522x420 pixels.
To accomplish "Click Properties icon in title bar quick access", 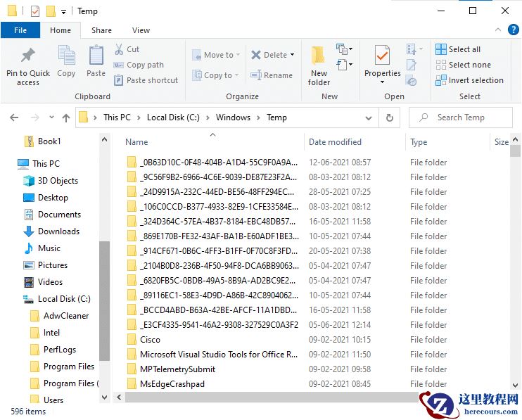I will pos(35,11).
